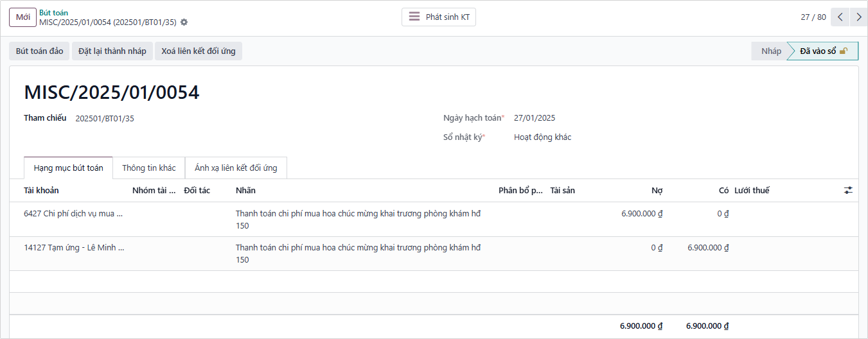Select the Nháp status stage
868x339 pixels.
[771, 51]
